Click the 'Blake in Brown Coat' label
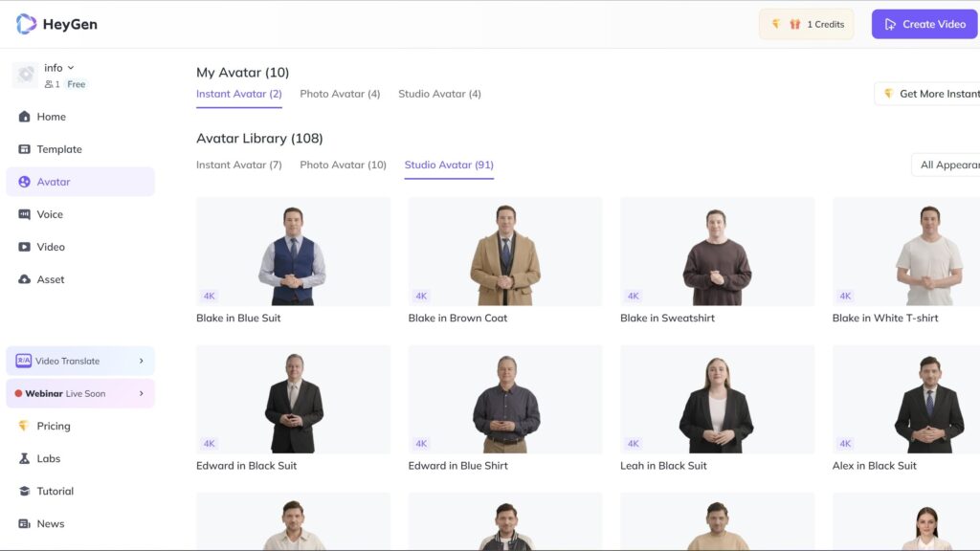980x551 pixels. pyautogui.click(x=457, y=318)
